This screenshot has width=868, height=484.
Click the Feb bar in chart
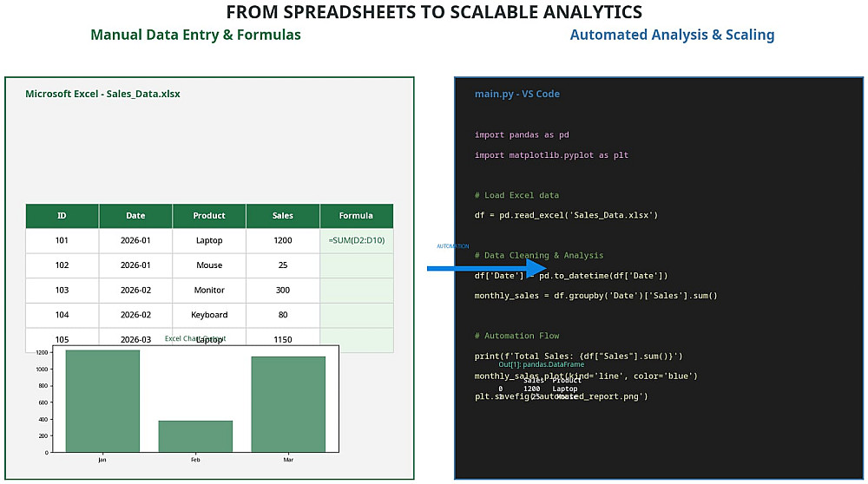coord(195,435)
